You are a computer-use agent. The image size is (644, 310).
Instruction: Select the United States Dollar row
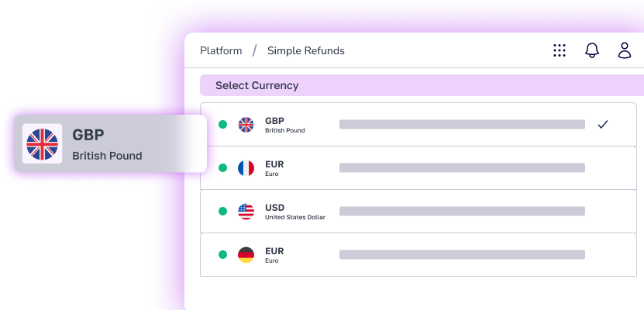418,212
